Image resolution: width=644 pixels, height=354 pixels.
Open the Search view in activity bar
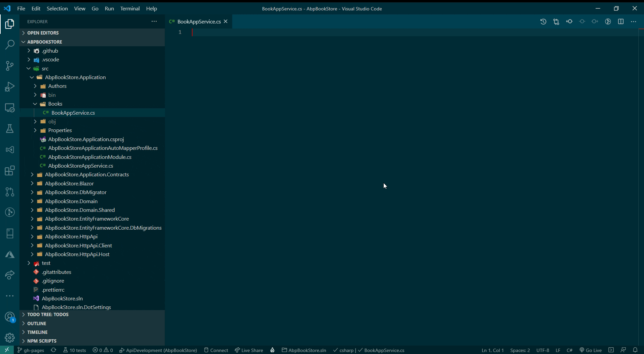click(10, 45)
